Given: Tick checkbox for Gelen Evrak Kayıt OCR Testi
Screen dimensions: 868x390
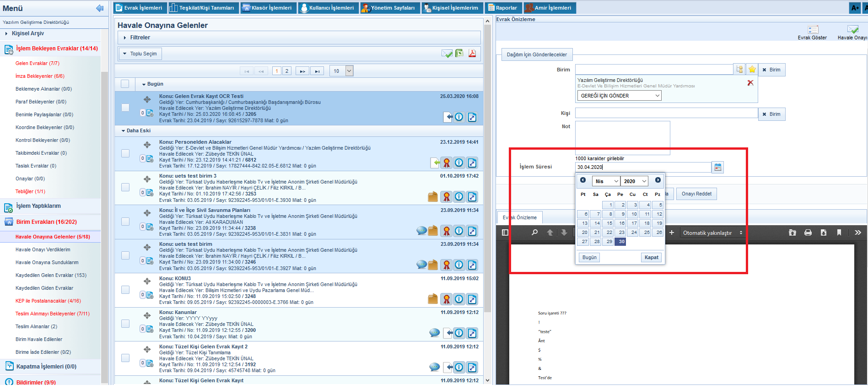Looking at the screenshot, I should pos(125,108).
